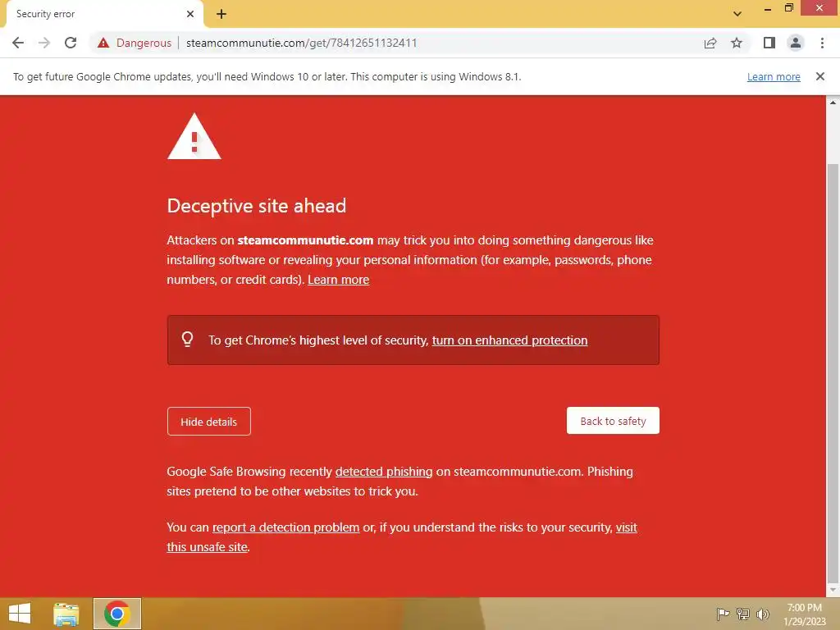Restore down the Chrome window
This screenshot has width=840, height=630.
coord(789,8)
